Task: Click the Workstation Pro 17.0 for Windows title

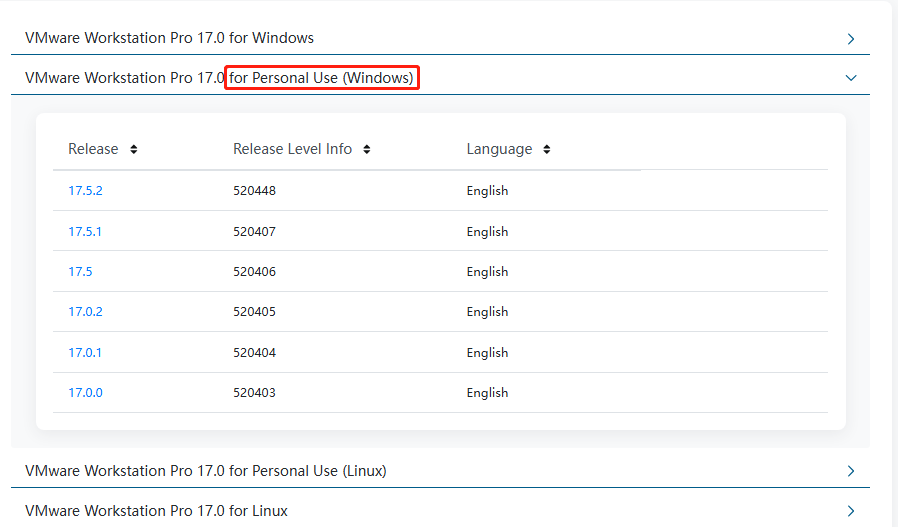Action: click(x=170, y=38)
